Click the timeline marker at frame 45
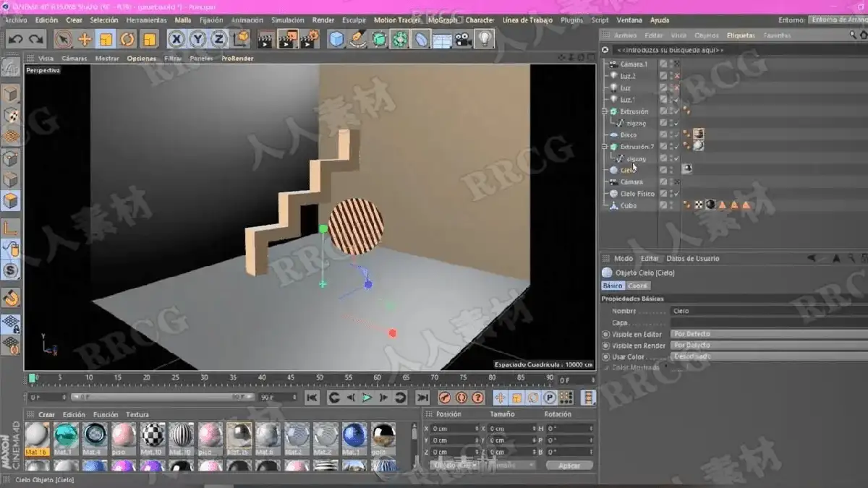 291,377
